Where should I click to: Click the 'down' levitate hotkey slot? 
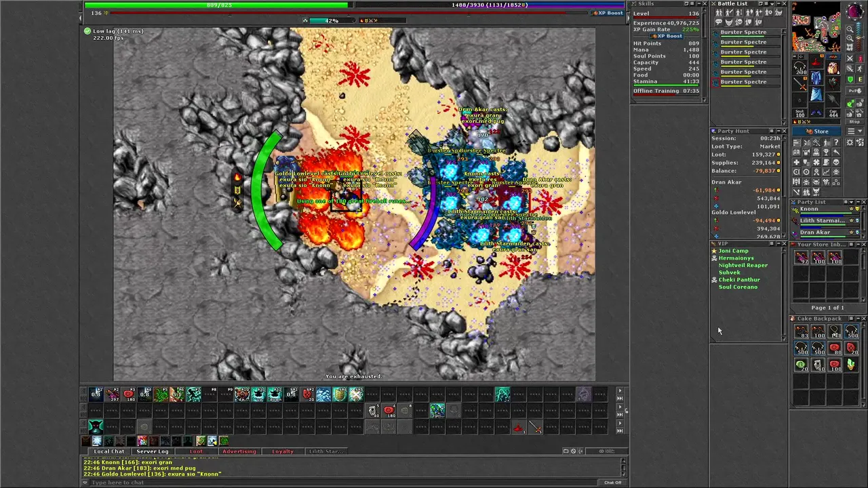pos(275,394)
